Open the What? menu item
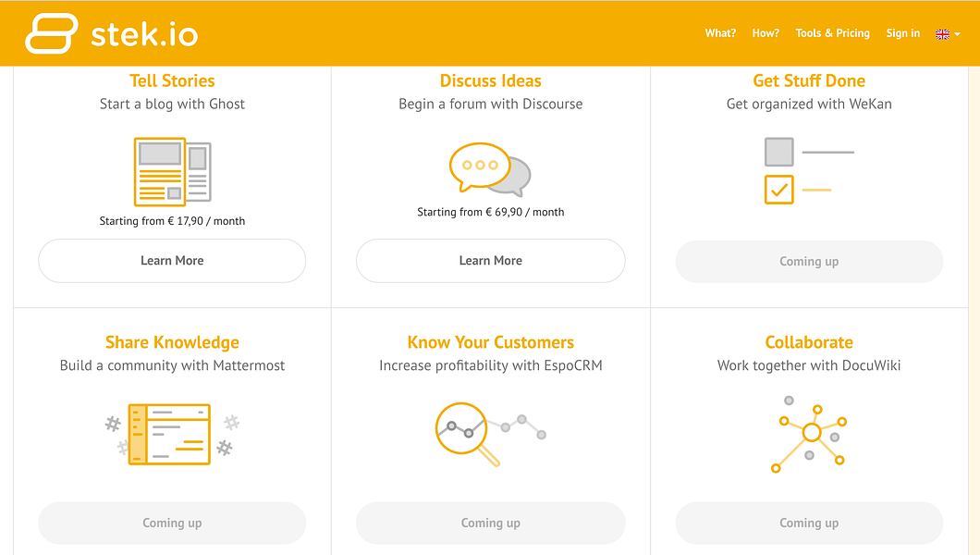The height and width of the screenshot is (555, 980). click(x=720, y=33)
